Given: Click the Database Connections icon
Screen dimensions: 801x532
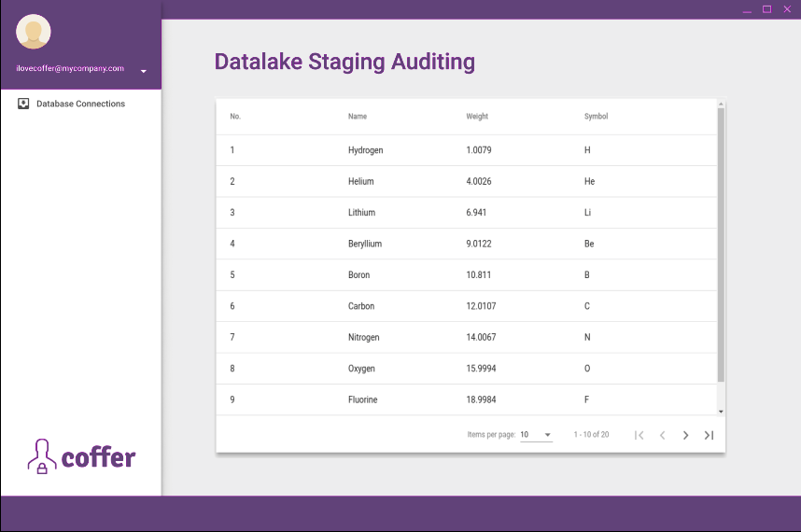Looking at the screenshot, I should [23, 104].
